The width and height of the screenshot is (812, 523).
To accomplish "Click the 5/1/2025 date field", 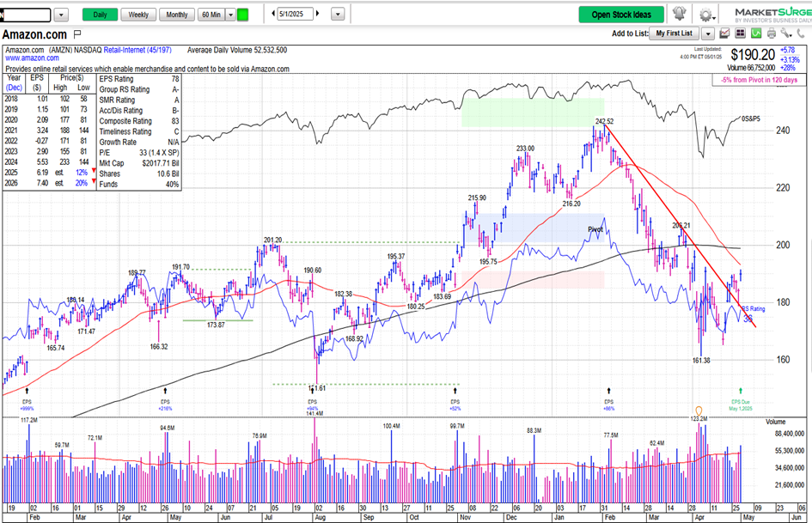I will pos(296,14).
